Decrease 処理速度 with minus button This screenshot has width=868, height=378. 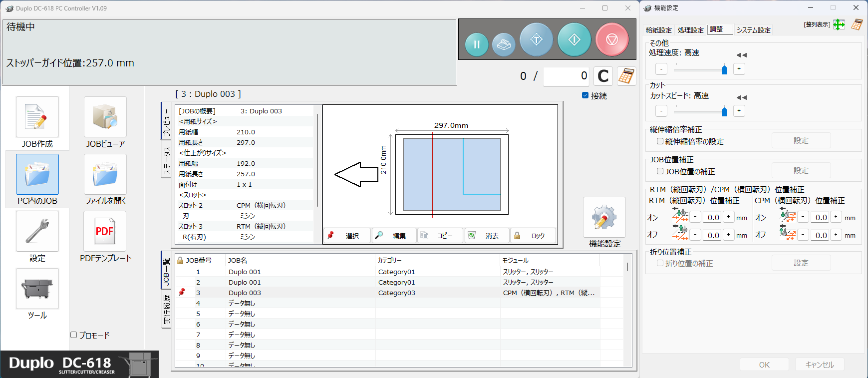pyautogui.click(x=661, y=69)
